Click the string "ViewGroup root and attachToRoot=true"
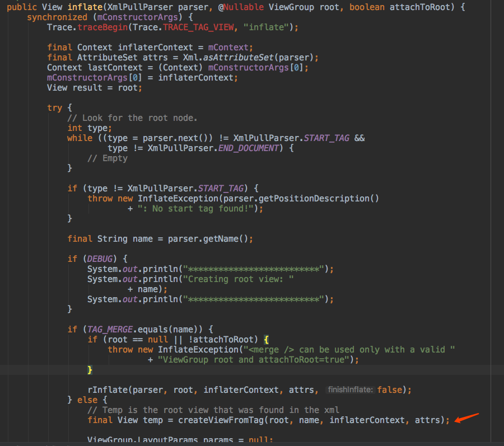 click(253, 360)
